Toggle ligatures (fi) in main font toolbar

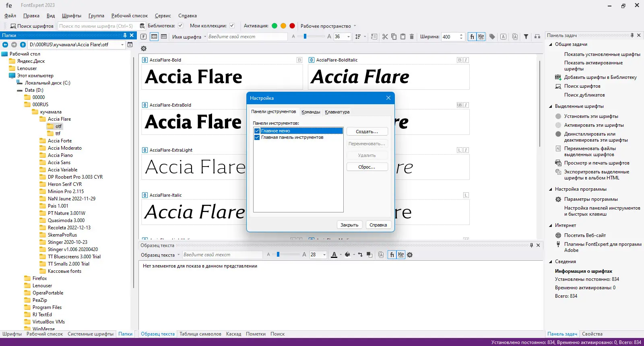click(x=472, y=37)
